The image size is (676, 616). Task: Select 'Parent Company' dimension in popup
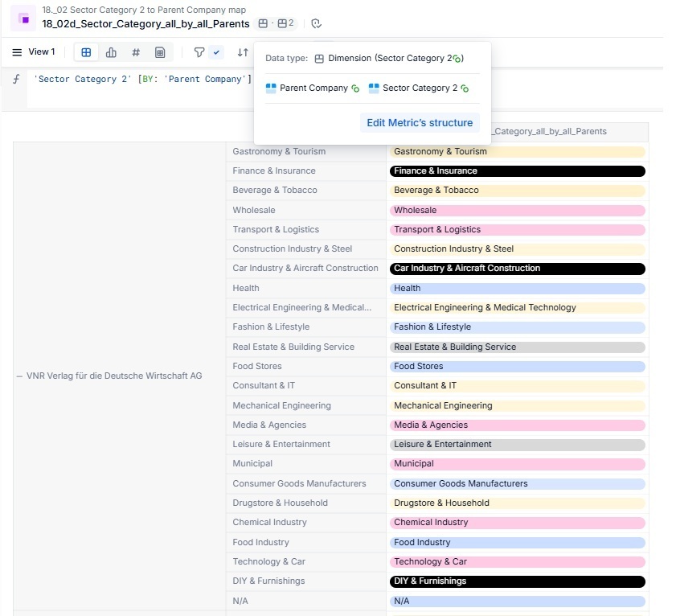(x=313, y=88)
